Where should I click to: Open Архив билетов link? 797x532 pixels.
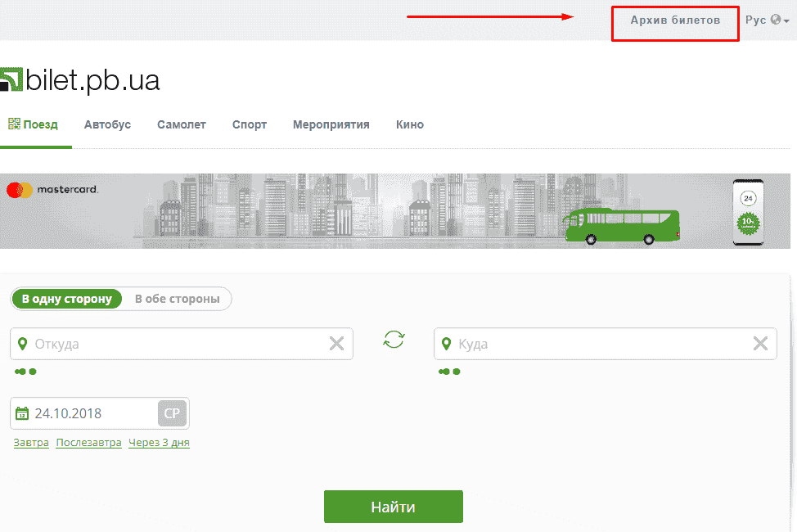click(675, 20)
